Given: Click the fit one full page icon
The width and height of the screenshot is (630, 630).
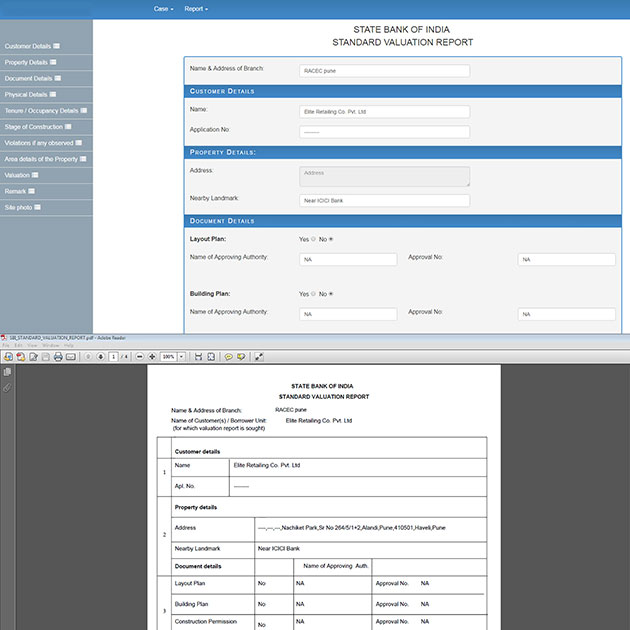Looking at the screenshot, I should pyautogui.click(x=211, y=356).
